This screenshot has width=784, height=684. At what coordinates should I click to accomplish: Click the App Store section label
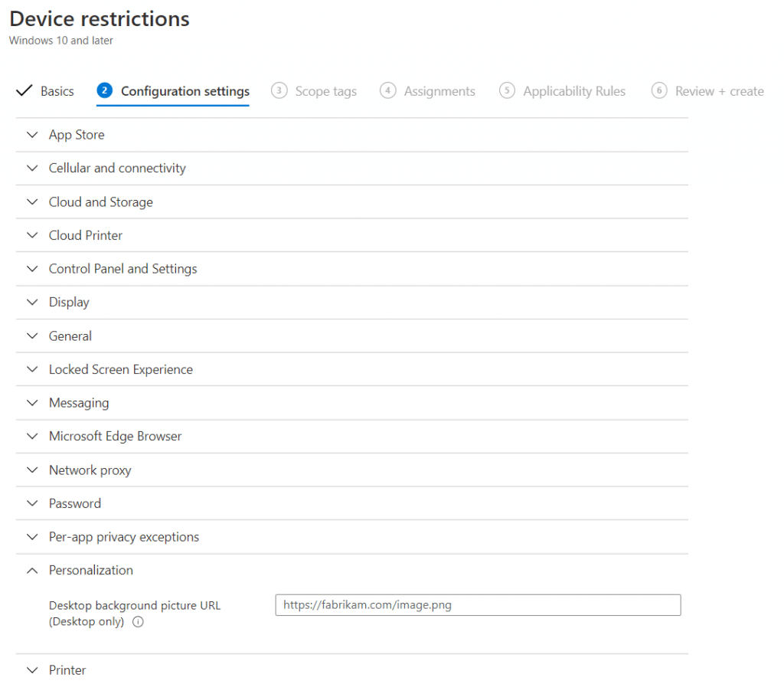[77, 135]
